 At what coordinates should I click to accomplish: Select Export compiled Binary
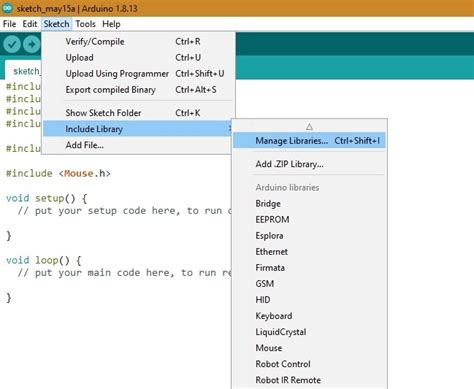pyautogui.click(x=138, y=90)
